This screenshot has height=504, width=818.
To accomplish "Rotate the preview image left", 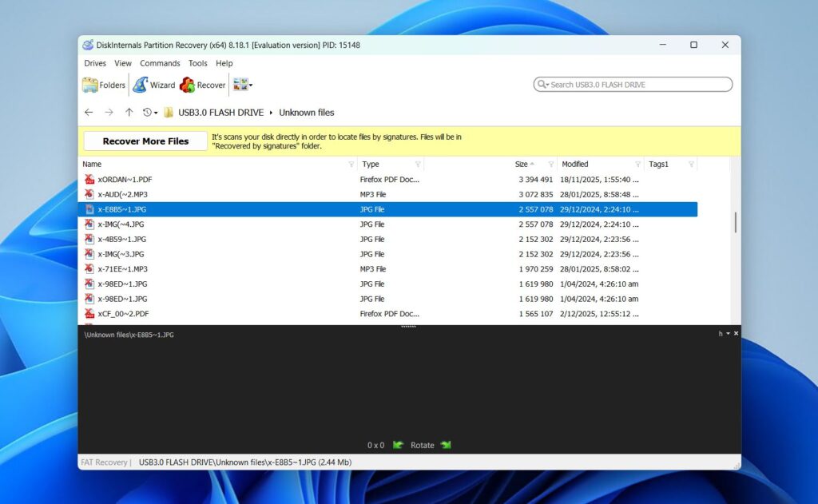I will [x=398, y=445].
